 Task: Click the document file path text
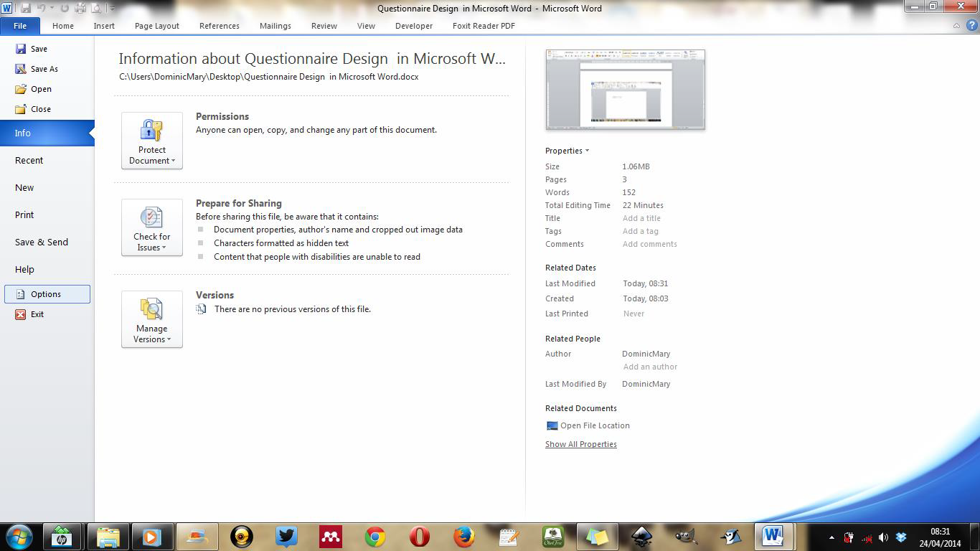tap(269, 76)
